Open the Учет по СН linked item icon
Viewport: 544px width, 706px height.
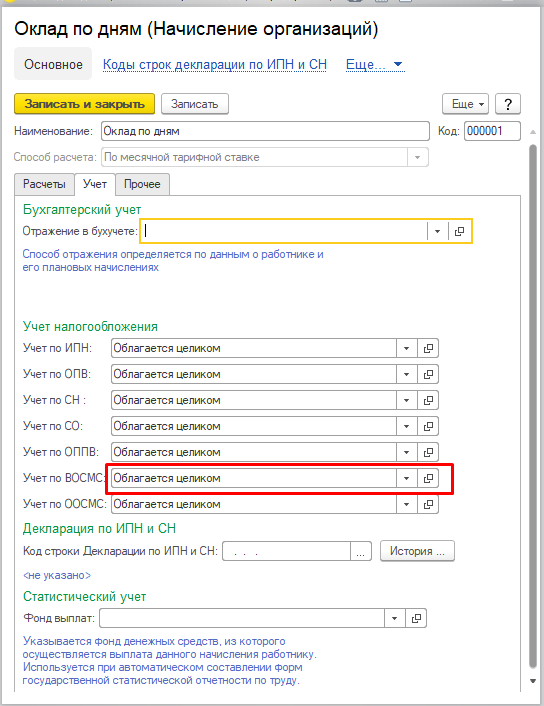(428, 400)
